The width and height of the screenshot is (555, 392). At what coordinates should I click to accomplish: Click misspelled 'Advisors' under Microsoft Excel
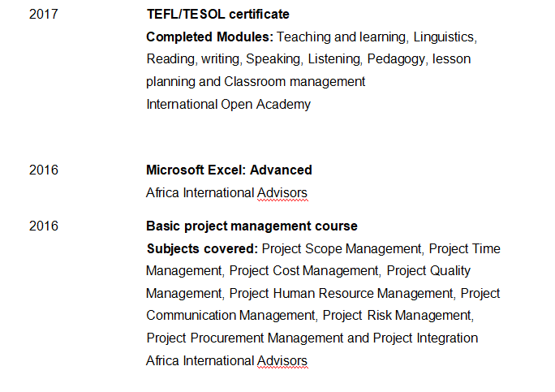tap(282, 193)
